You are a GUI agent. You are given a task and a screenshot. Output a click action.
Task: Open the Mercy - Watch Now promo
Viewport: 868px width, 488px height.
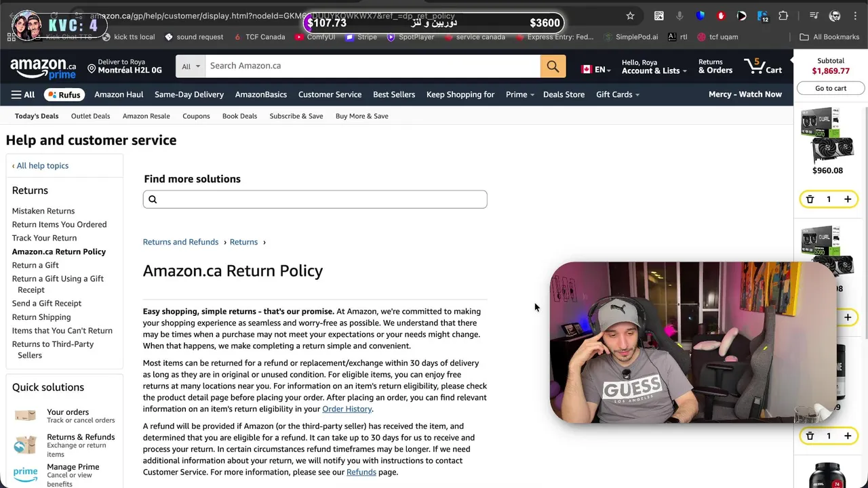point(745,94)
